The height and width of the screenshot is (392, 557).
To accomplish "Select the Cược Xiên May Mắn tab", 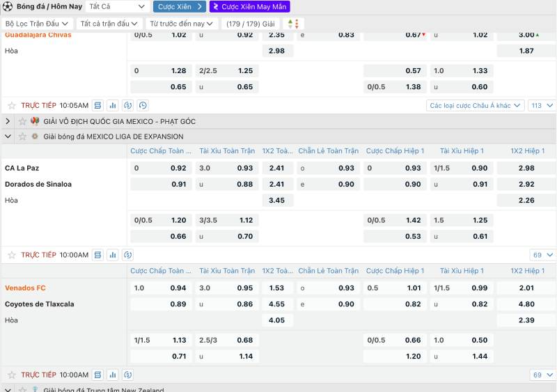I will click(x=250, y=7).
